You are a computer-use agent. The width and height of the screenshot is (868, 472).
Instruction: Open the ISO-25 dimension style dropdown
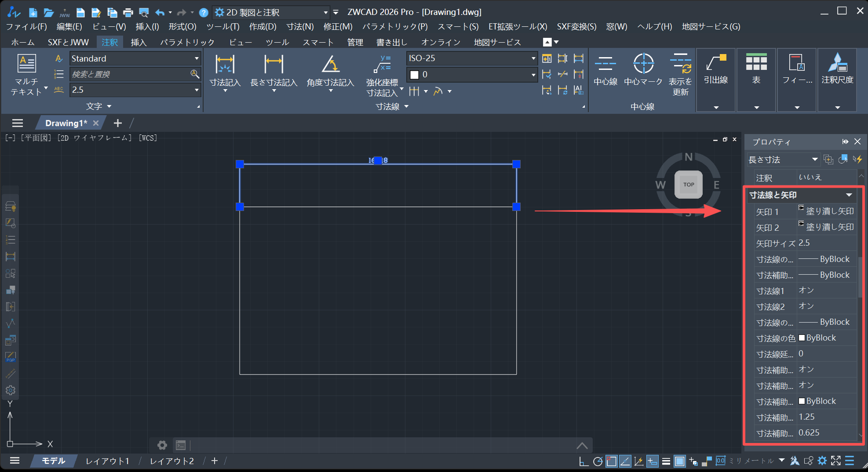tap(533, 58)
